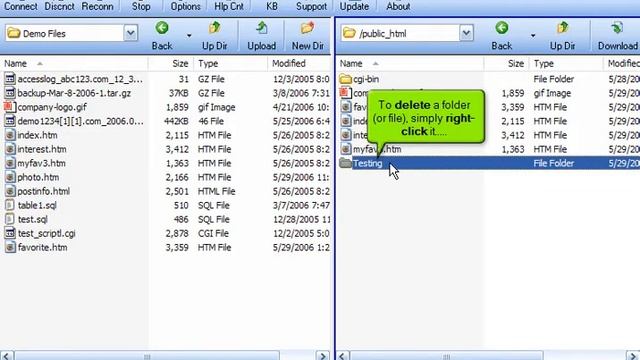Screen dimensions: 640x360
Task: Click local pane scroll left arrow
Action: [7, 356]
